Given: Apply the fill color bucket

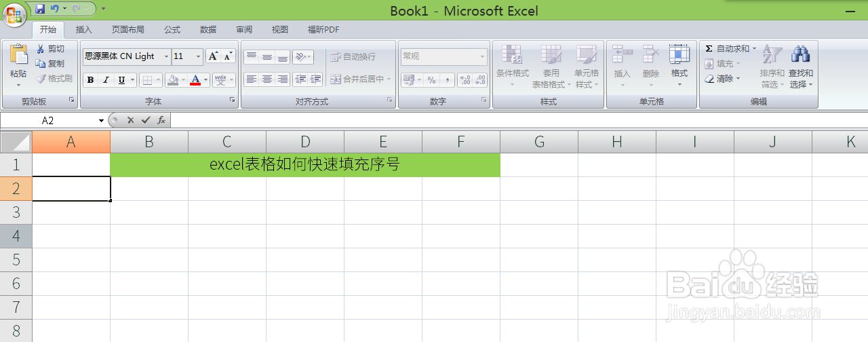Looking at the screenshot, I should coord(173,80).
